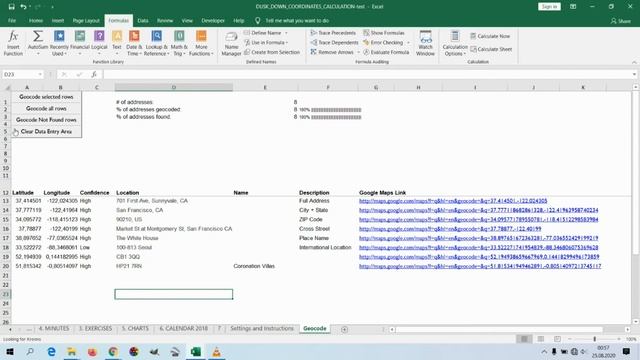The image size is (640, 360).
Task: Expand the Use in Formula dropdown
Action: (287, 42)
